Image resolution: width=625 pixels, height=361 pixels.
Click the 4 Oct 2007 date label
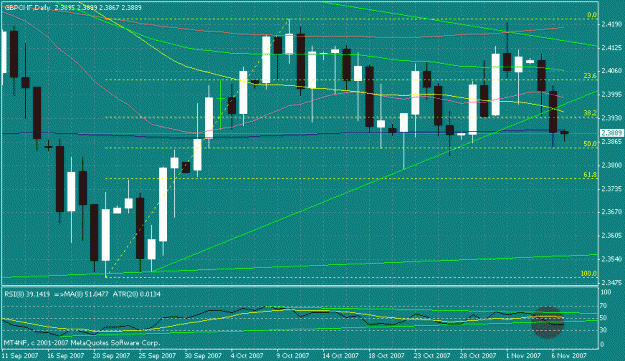click(x=248, y=355)
